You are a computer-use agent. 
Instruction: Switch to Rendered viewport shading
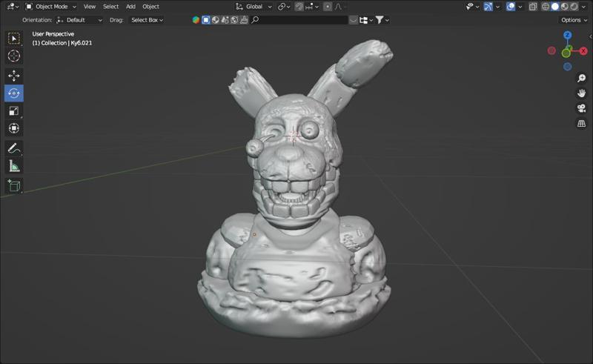[x=574, y=7]
